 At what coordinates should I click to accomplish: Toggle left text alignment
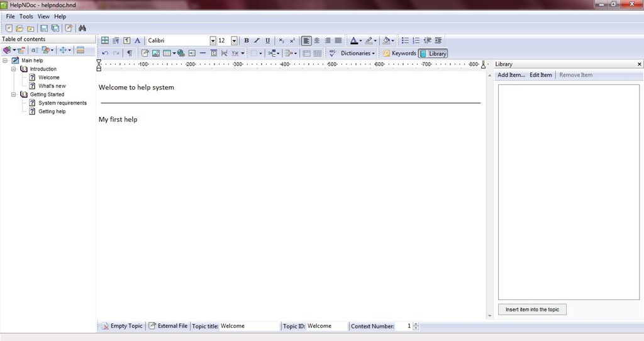tap(306, 40)
